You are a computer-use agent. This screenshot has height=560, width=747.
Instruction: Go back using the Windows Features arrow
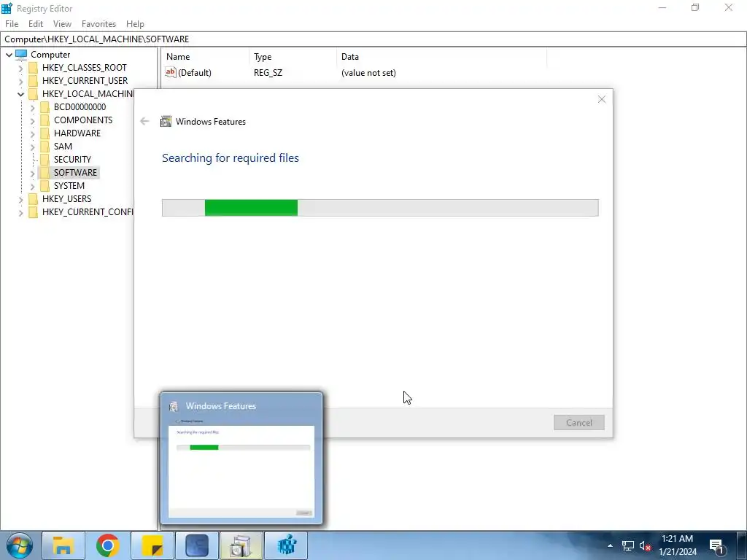[x=144, y=122]
